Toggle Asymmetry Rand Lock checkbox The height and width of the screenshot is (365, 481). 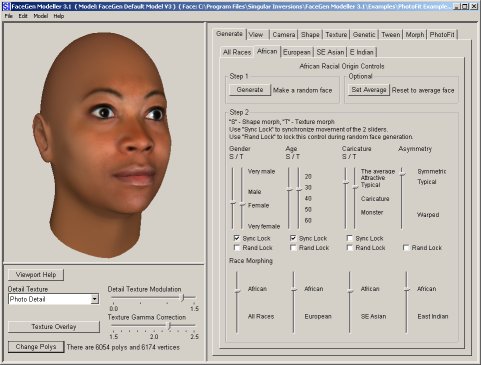pyautogui.click(x=406, y=248)
